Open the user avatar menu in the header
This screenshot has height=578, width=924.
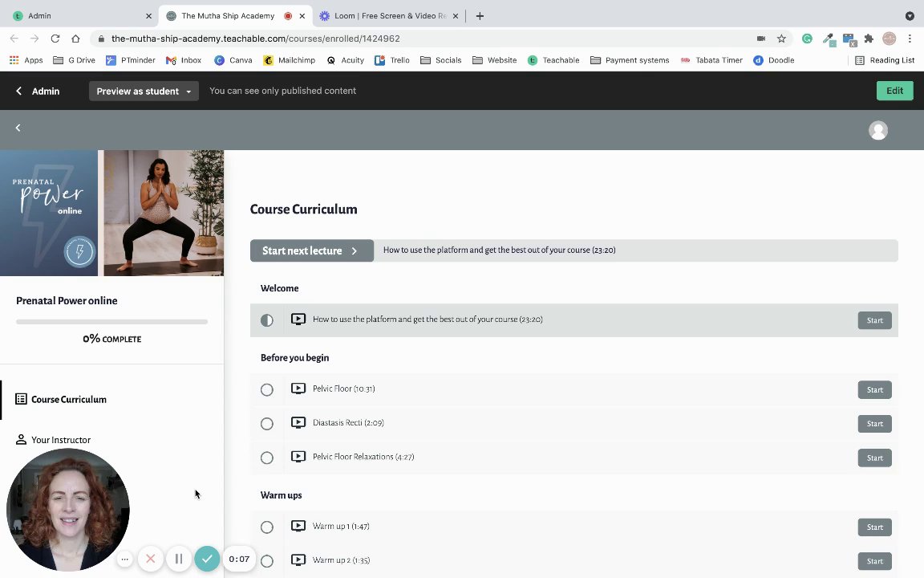tap(878, 130)
